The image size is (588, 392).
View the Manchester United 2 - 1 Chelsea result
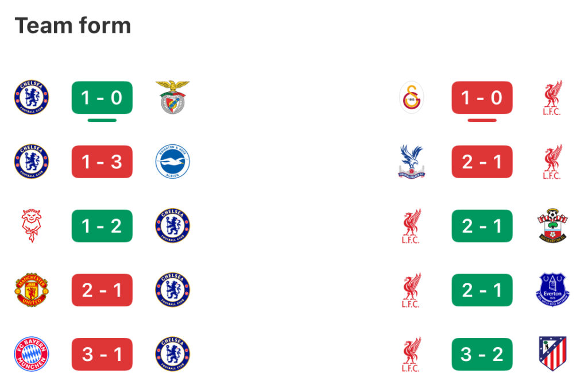coord(102,290)
